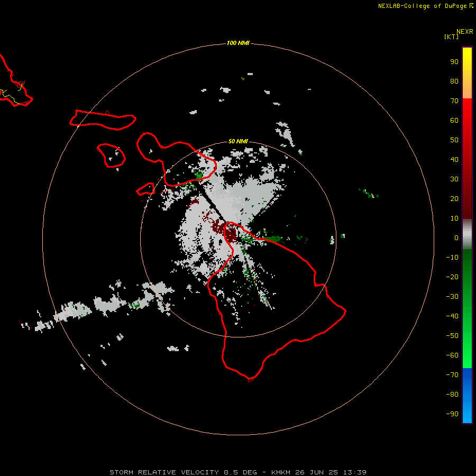The width and height of the screenshot is (476, 476).
Task: Click the scale label reading positive 80
Action: (454, 81)
